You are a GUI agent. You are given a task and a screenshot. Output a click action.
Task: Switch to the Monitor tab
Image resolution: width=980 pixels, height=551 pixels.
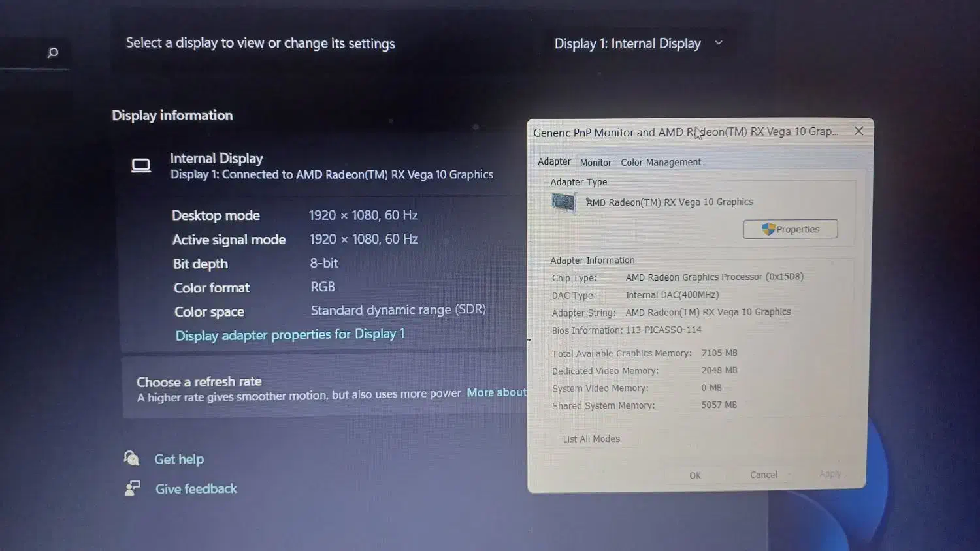click(596, 163)
